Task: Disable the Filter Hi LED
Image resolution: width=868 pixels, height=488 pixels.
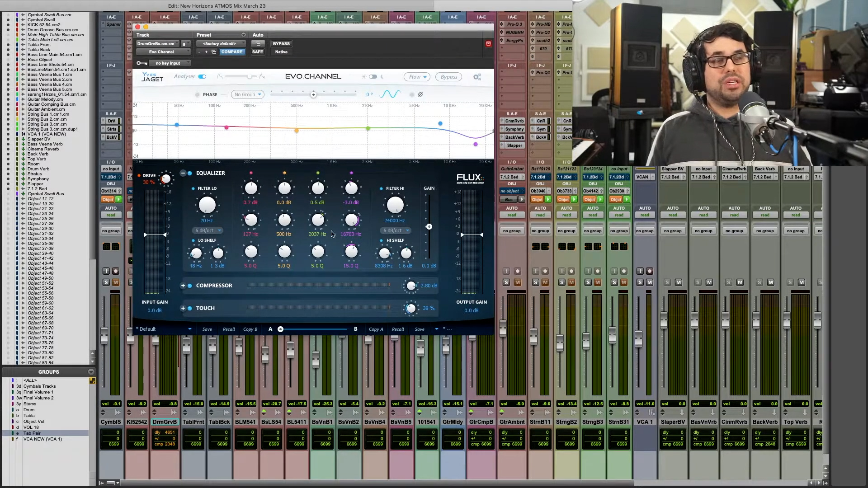Action: pyautogui.click(x=382, y=188)
